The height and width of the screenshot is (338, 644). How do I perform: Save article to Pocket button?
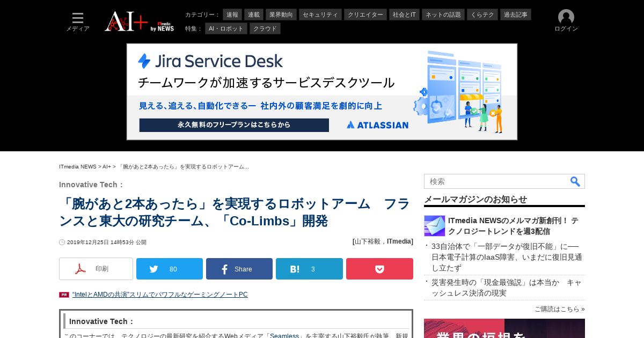(x=379, y=269)
